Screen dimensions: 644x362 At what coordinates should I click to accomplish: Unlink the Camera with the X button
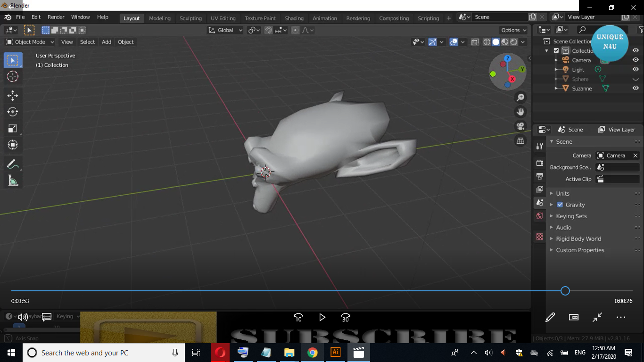tap(635, 155)
